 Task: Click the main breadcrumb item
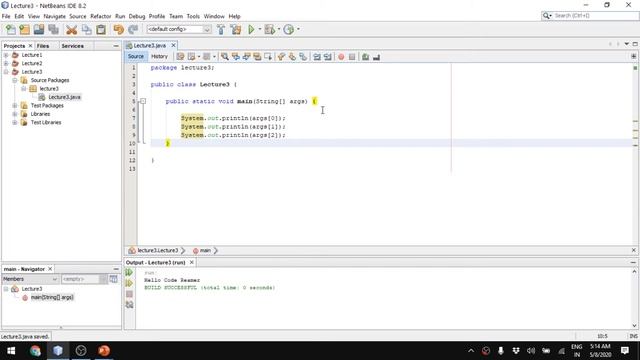click(x=205, y=251)
